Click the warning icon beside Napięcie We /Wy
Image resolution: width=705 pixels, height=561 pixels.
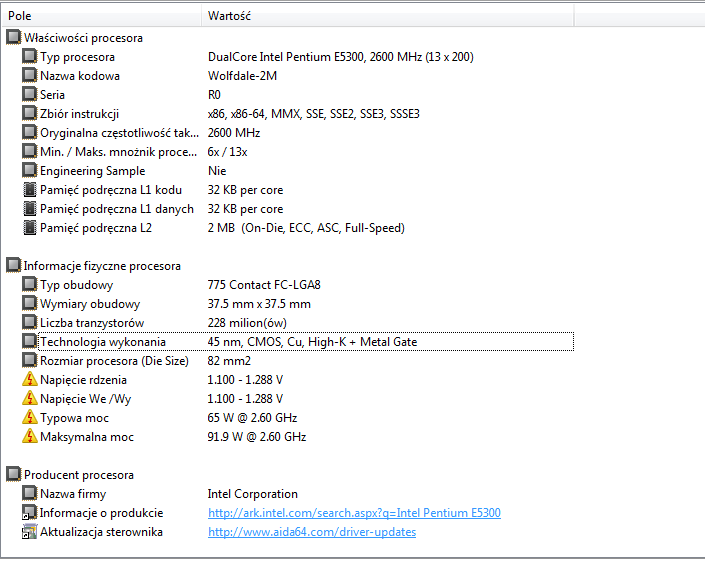pyautogui.click(x=30, y=398)
